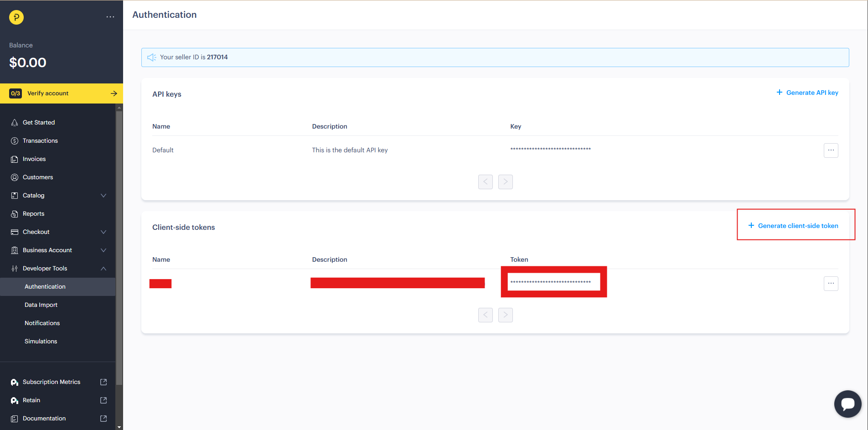Open the Notifications submenu item
This screenshot has height=430, width=868.
42,323
